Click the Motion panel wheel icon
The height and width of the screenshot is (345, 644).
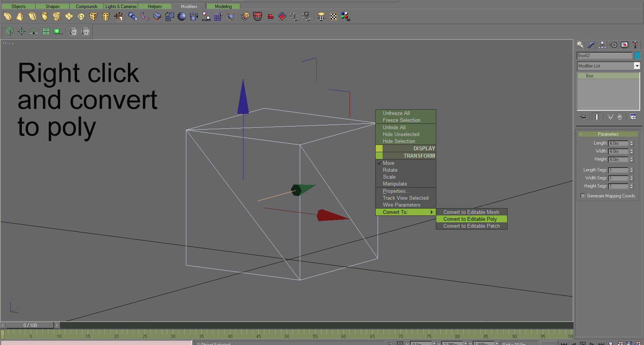tap(614, 45)
